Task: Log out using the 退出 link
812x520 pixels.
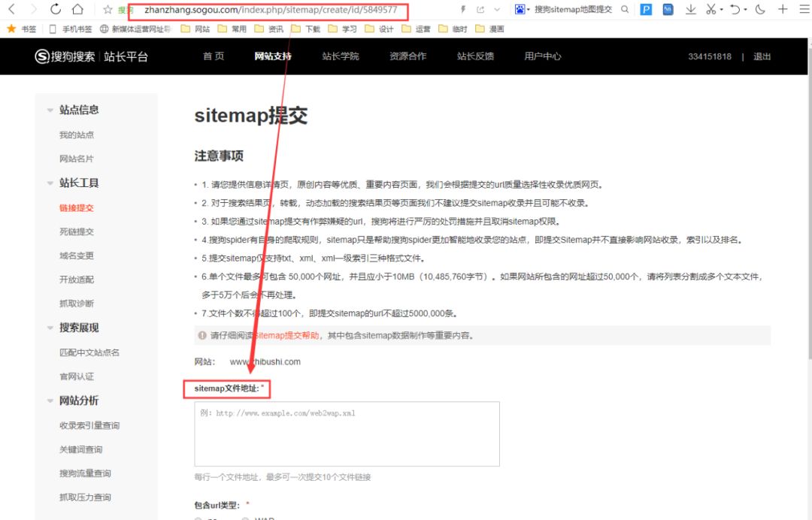Action: (762, 56)
